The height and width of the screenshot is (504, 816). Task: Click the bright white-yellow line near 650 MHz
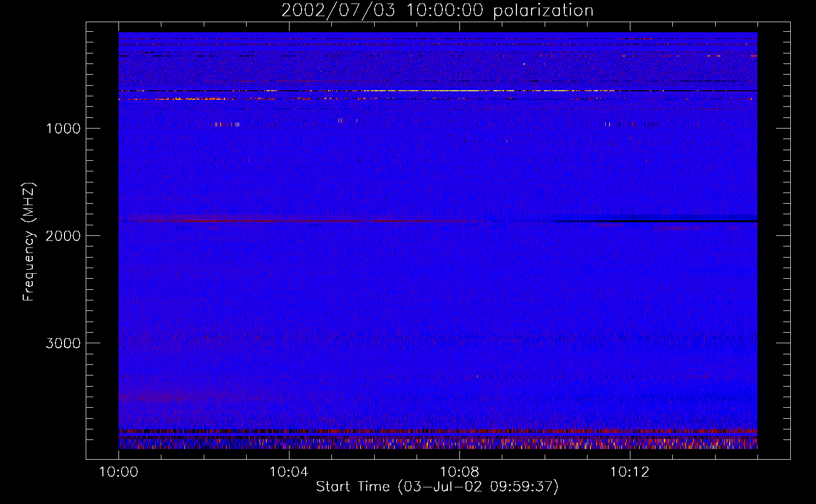(x=438, y=91)
